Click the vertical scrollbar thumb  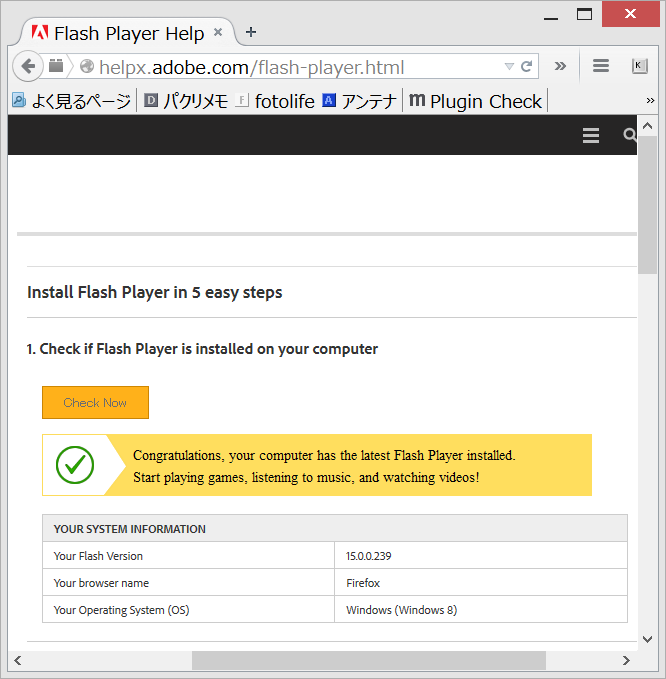pos(647,205)
